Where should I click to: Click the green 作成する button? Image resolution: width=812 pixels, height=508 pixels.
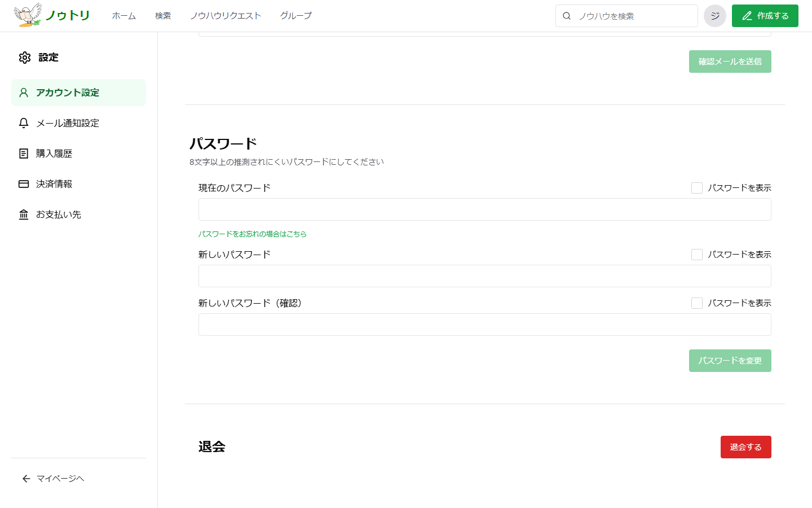tap(765, 16)
